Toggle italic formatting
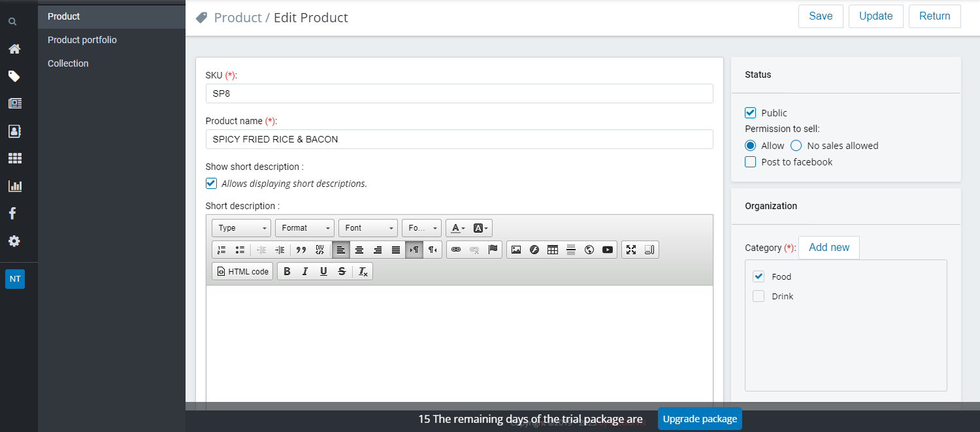The width and height of the screenshot is (980, 432). click(x=305, y=272)
